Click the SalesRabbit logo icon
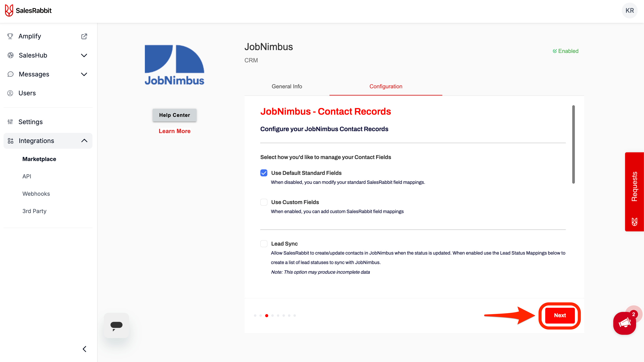 [x=9, y=11]
